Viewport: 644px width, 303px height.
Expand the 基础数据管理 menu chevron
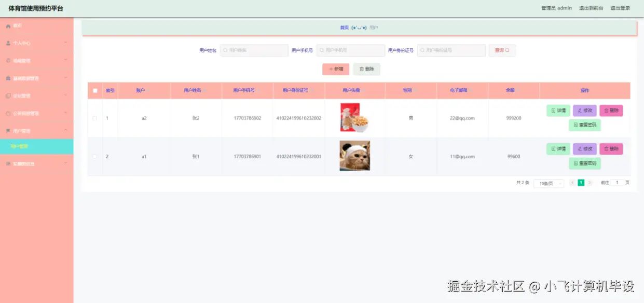pyautogui.click(x=65, y=78)
